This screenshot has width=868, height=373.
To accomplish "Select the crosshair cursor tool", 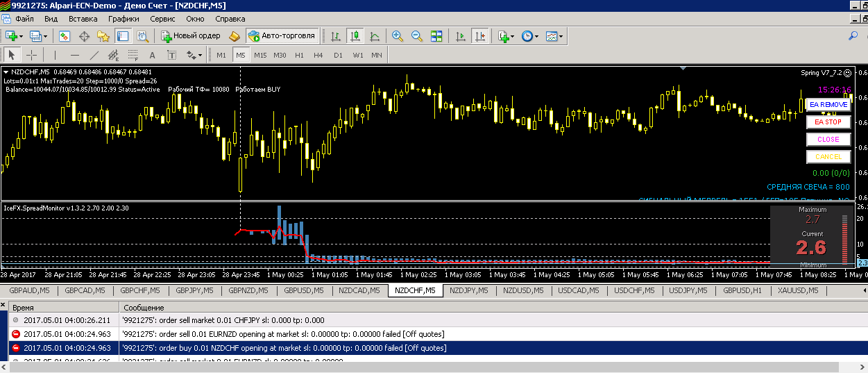I will [31, 55].
